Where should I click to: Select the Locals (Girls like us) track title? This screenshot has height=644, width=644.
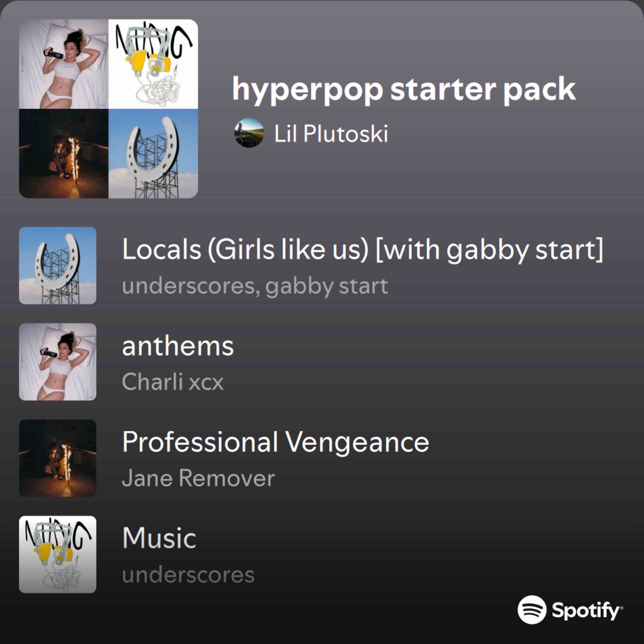362,249
